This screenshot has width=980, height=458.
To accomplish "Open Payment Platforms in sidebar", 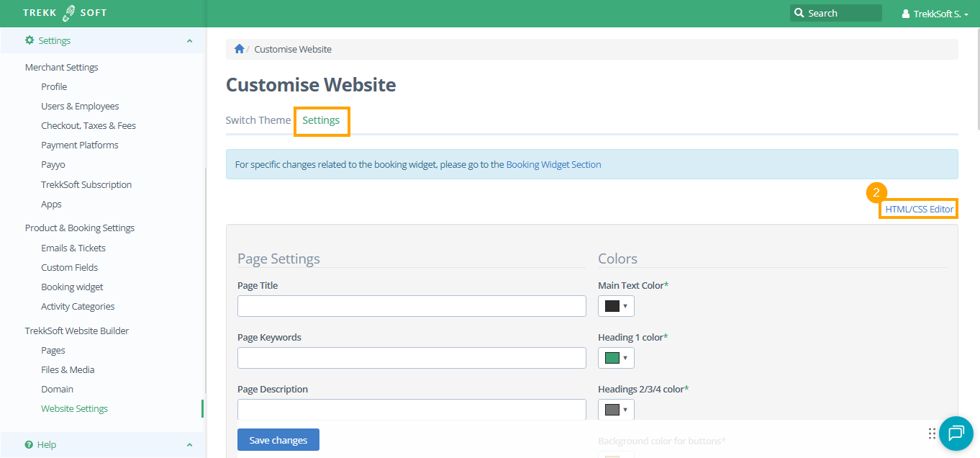I will tap(80, 145).
